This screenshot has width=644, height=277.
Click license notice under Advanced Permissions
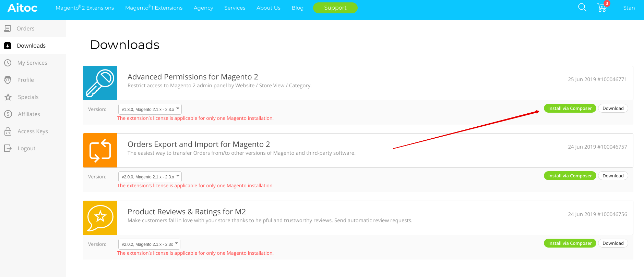(195, 118)
